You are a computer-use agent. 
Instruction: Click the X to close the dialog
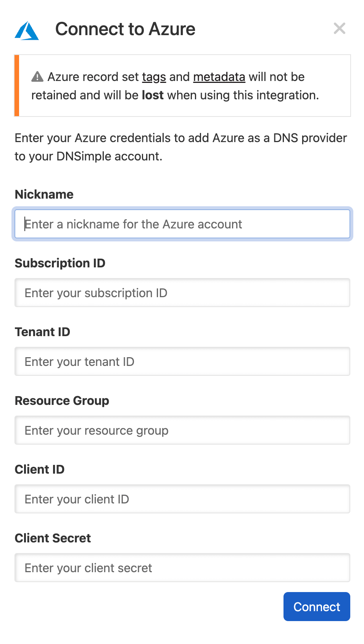pyautogui.click(x=339, y=29)
